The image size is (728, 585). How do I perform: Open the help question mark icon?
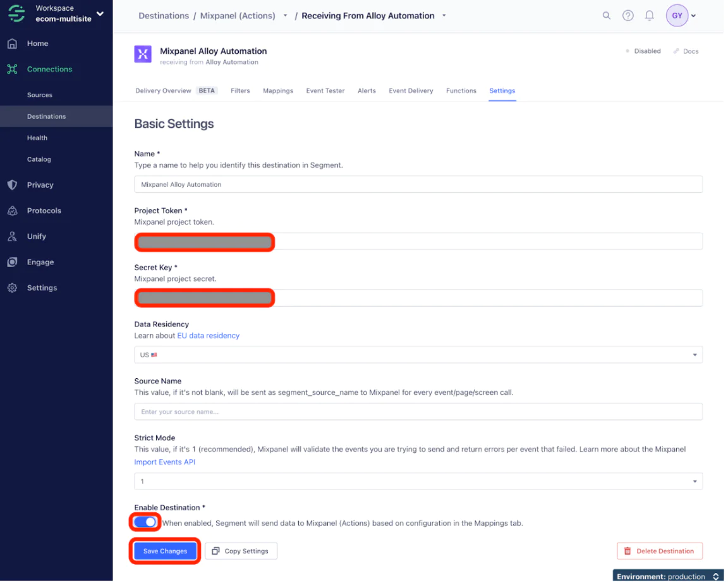(628, 16)
